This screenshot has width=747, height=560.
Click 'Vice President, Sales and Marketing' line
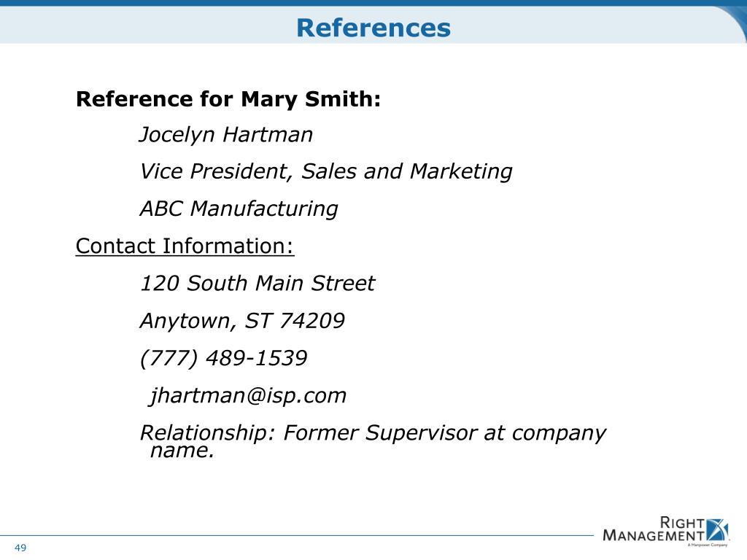pyautogui.click(x=326, y=171)
